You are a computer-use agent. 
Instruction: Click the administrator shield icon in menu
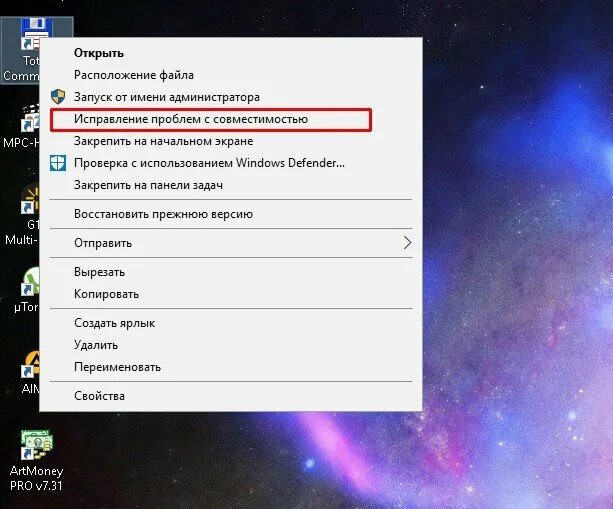click(58, 97)
